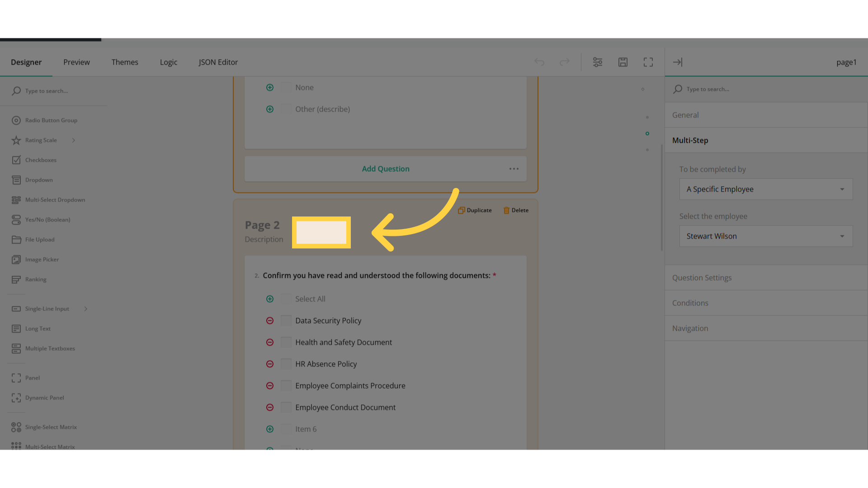
Task: Expand Rating Scale subtypes chevron
Action: (x=74, y=140)
